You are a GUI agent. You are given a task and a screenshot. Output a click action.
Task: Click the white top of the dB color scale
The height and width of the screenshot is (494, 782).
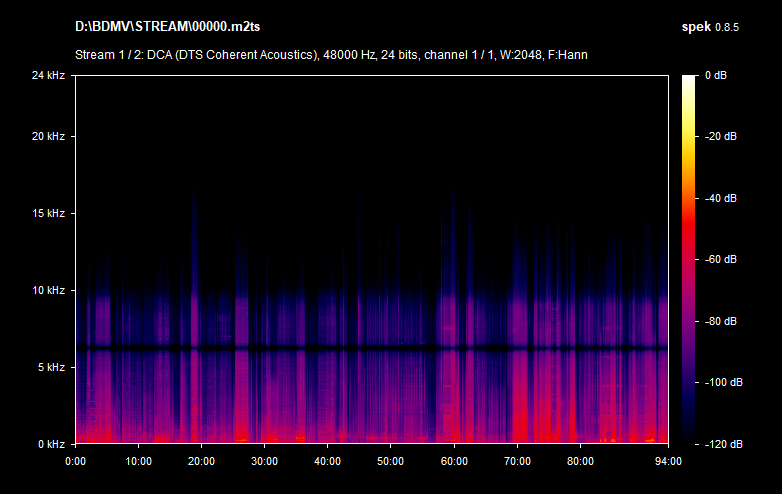(x=690, y=79)
